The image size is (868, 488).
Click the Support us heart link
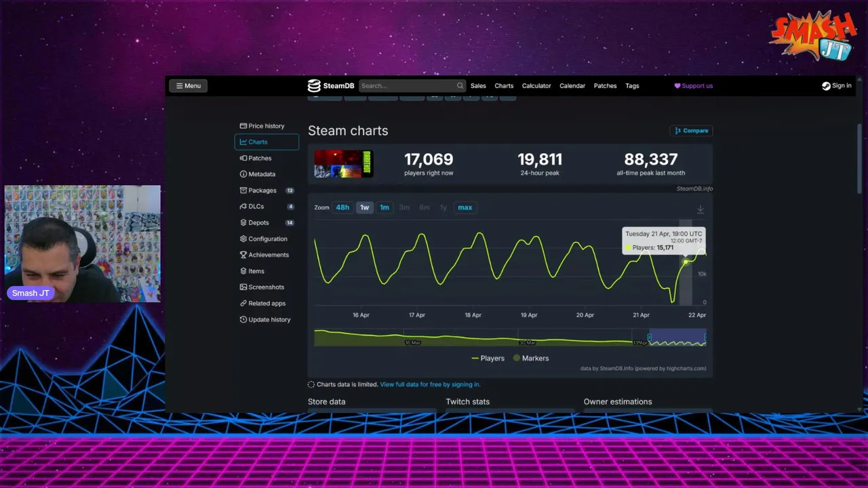693,85
